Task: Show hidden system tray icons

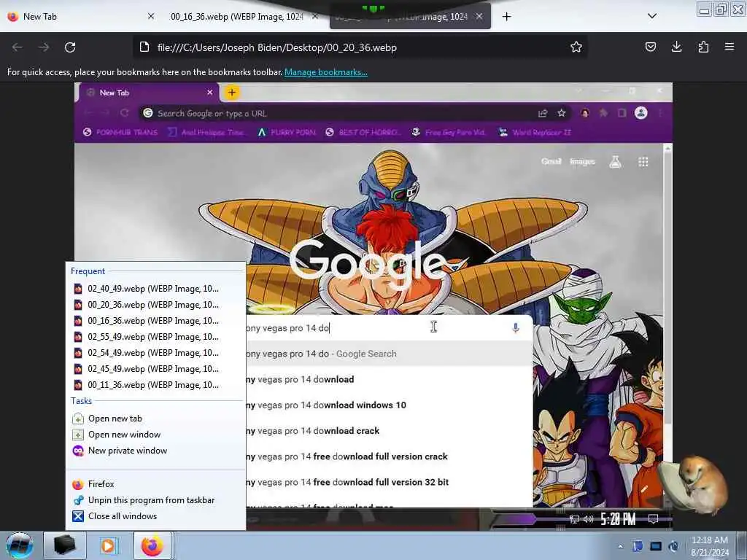Action: 620,547
